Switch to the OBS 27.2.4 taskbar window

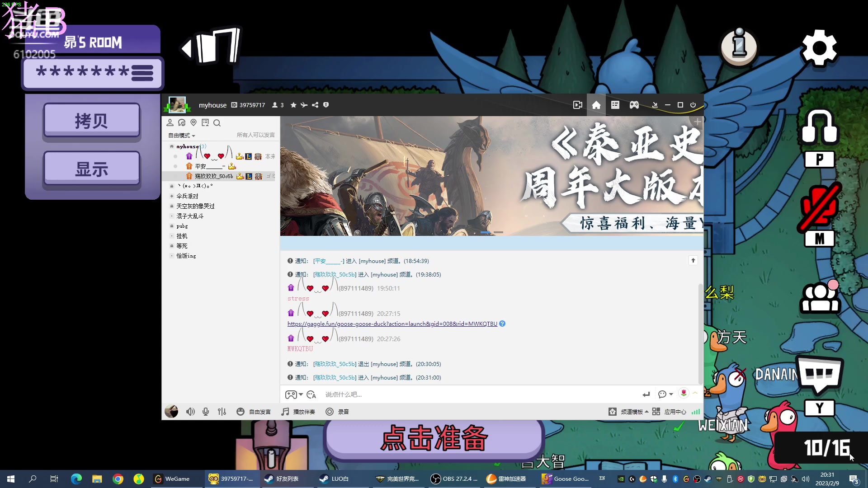(x=454, y=479)
